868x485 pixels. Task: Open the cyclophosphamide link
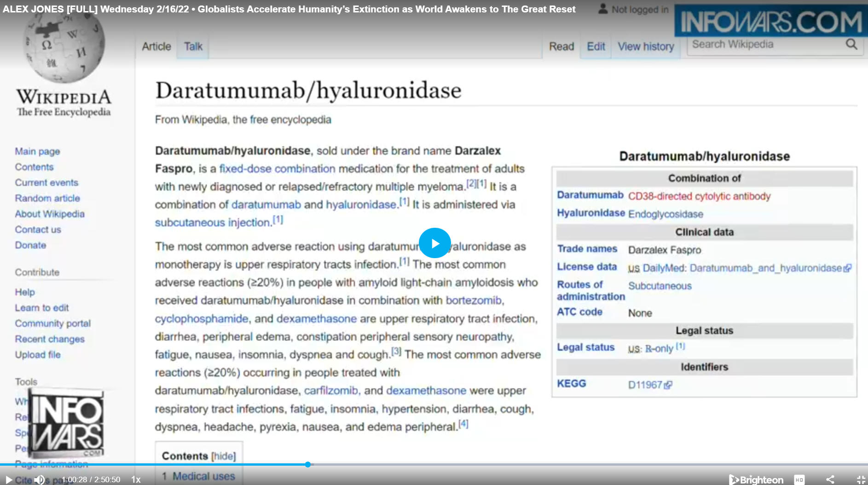202,319
